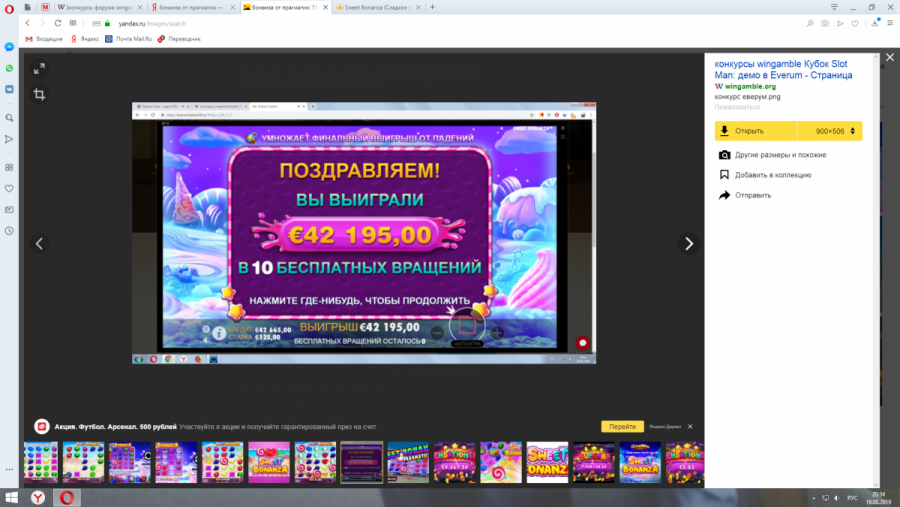Viewport: 900px width, 507px height.
Task: Select pink heart Sweet Bonanza thumbnail
Action: click(x=269, y=462)
